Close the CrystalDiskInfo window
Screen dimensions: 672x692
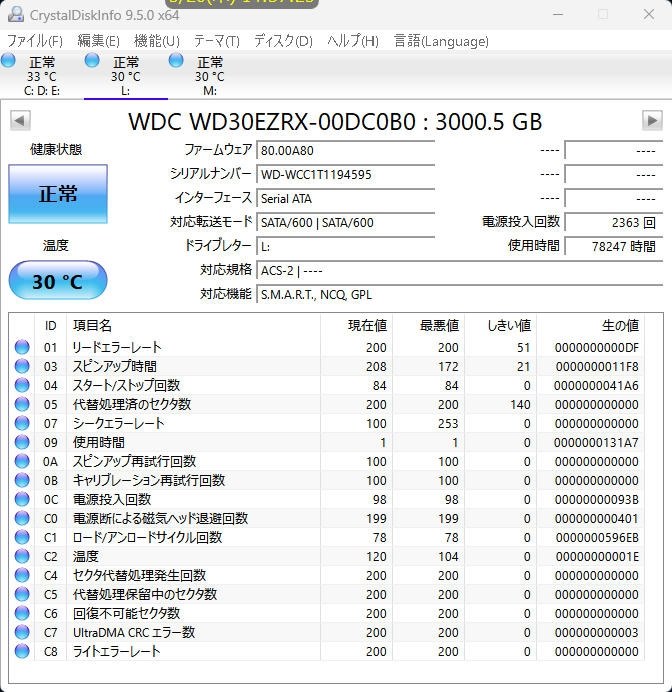coord(649,15)
